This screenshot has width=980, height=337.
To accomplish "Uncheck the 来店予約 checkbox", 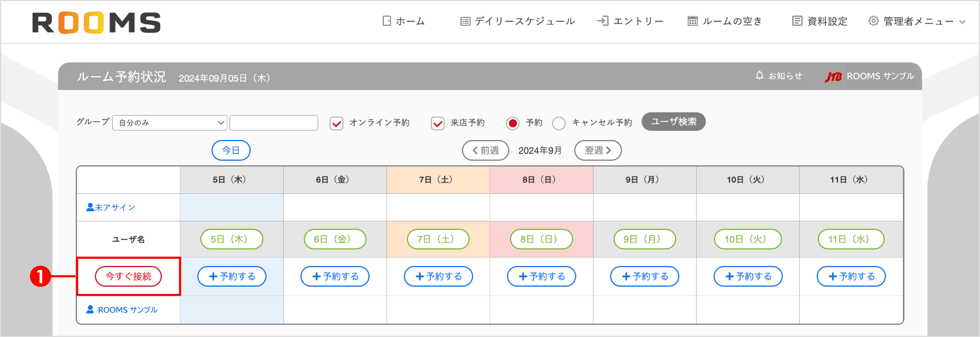I will pos(437,123).
